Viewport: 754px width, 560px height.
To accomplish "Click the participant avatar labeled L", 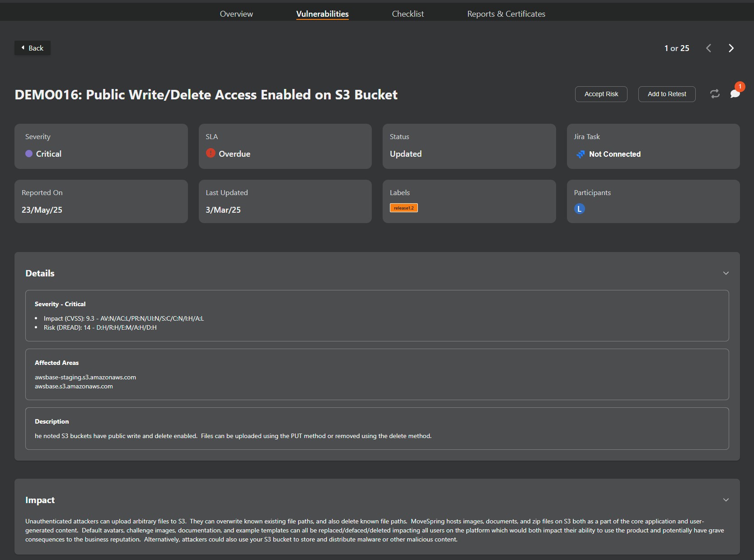I will pos(579,209).
